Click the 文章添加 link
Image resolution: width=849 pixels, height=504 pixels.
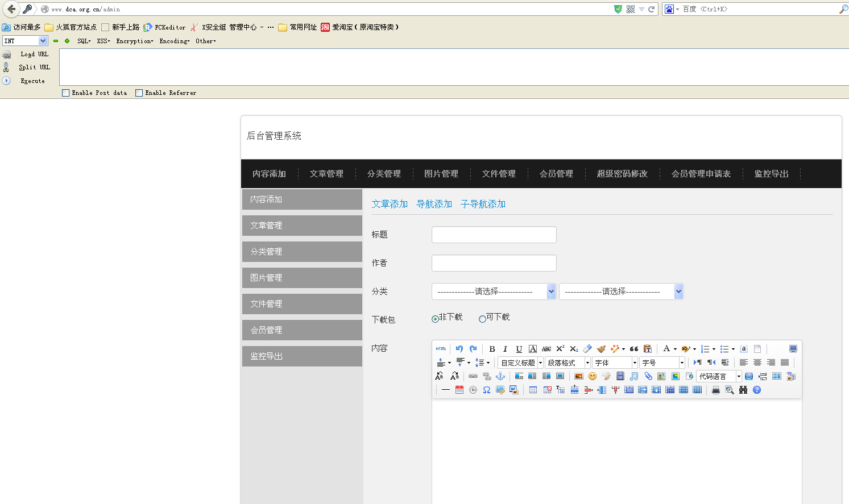pyautogui.click(x=390, y=204)
